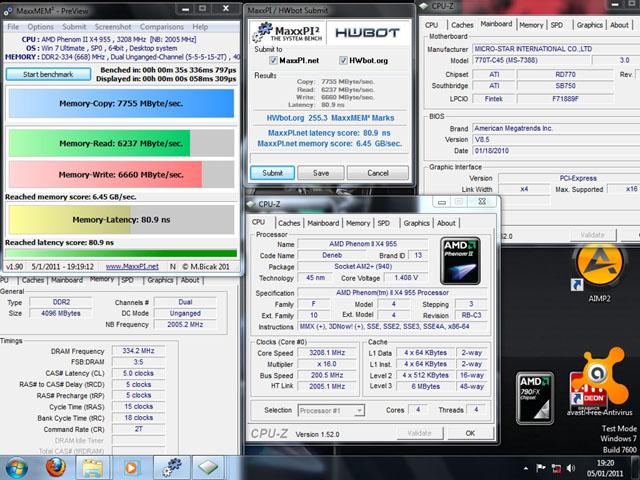Click Cancel button in HWbot dialog

tap(378, 173)
